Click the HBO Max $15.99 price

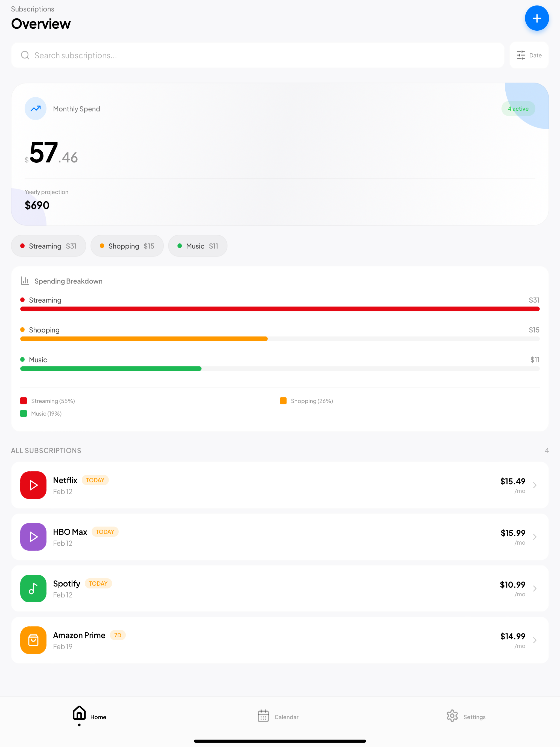[513, 533]
